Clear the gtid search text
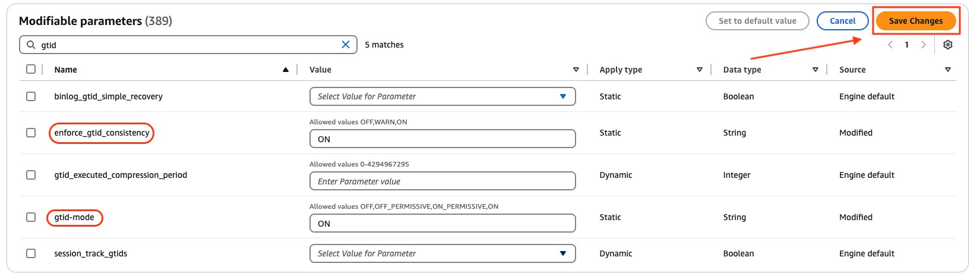Viewport: 980px width, 279px height. tap(346, 45)
